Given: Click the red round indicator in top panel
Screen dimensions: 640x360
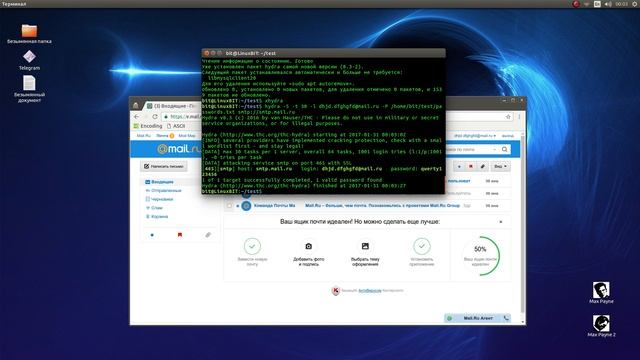Looking at the screenshot, I should (x=576, y=4).
